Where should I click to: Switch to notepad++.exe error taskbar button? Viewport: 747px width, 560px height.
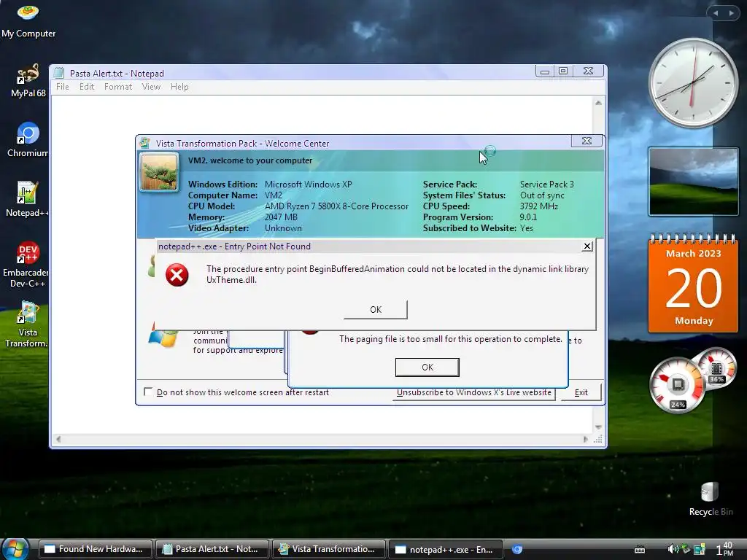pos(446,549)
